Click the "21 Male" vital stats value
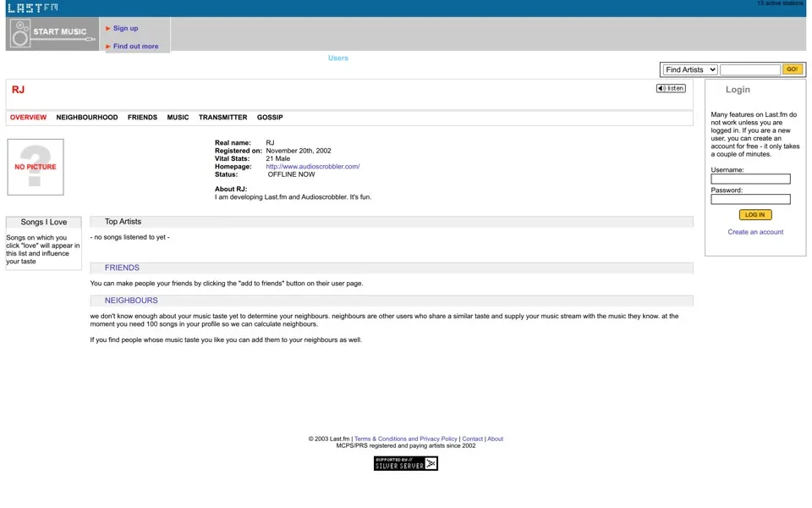 [278, 158]
